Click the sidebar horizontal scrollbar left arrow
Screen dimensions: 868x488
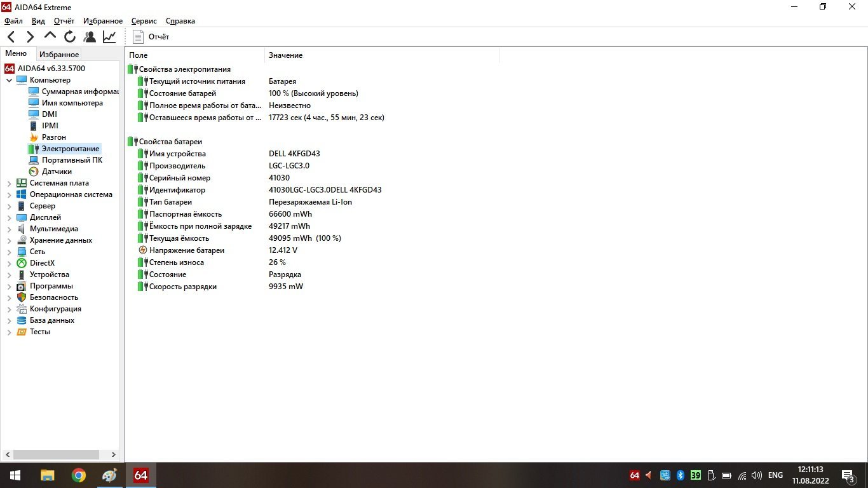(x=8, y=455)
